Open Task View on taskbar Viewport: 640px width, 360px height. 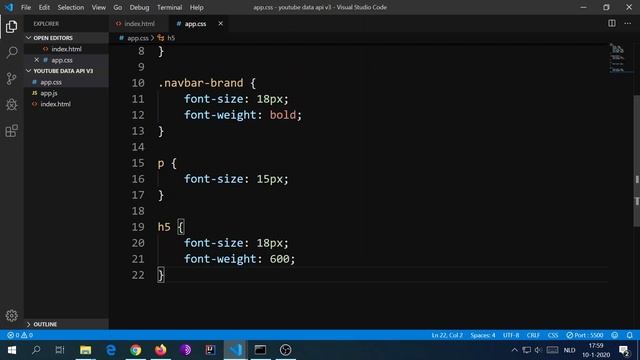pyautogui.click(x=60, y=350)
